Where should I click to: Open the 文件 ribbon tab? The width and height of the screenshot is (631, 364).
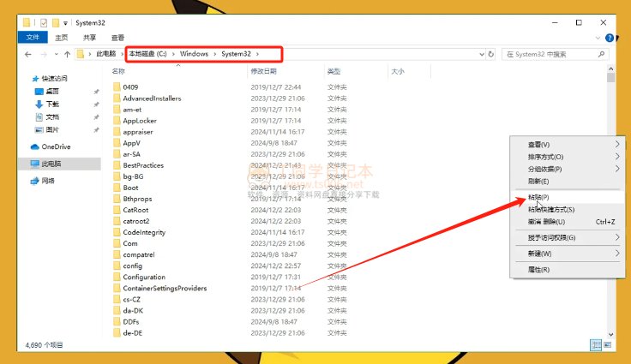tap(33, 38)
